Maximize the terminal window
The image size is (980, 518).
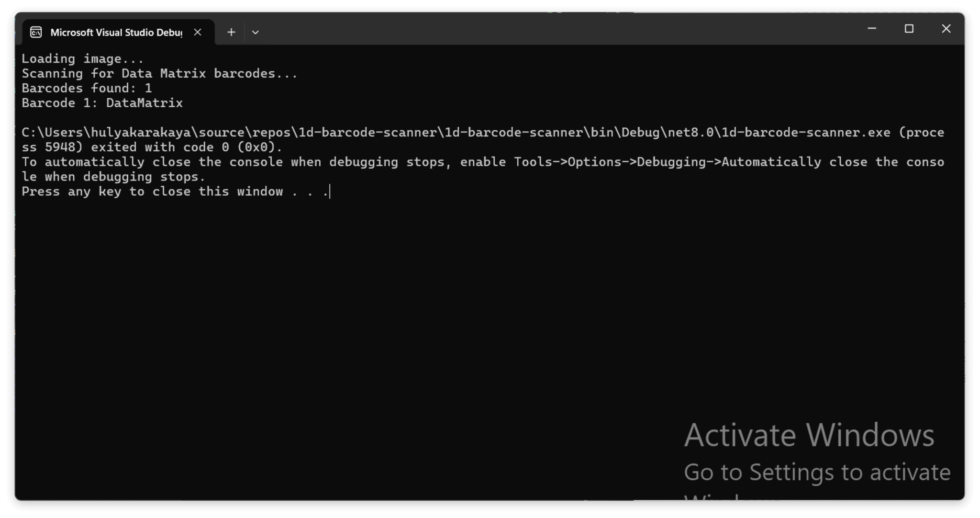click(x=909, y=29)
